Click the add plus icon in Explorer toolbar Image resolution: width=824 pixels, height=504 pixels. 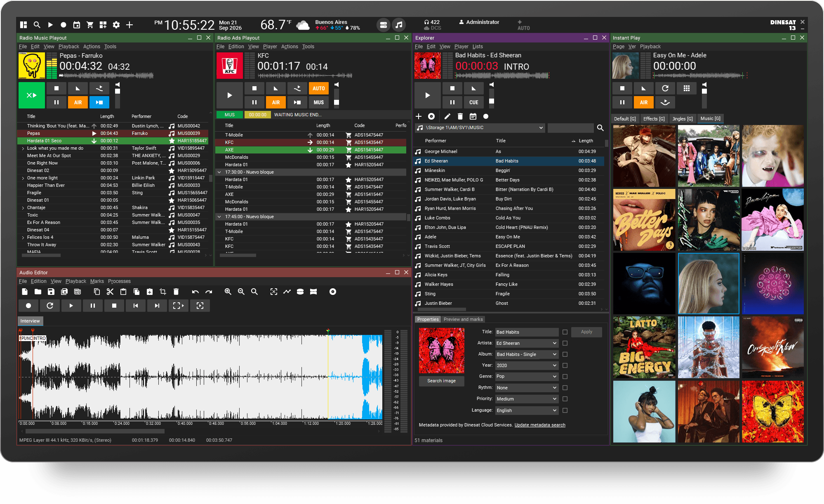419,116
